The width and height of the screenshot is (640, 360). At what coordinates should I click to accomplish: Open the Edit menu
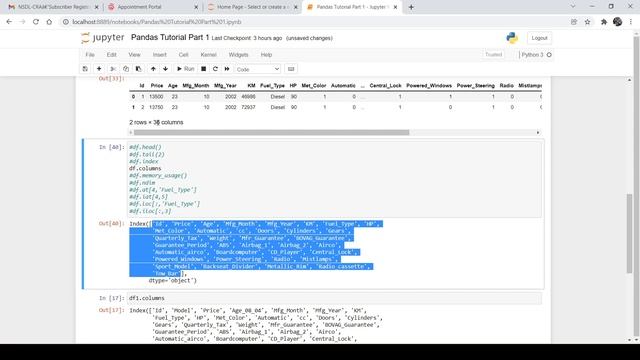(111, 55)
